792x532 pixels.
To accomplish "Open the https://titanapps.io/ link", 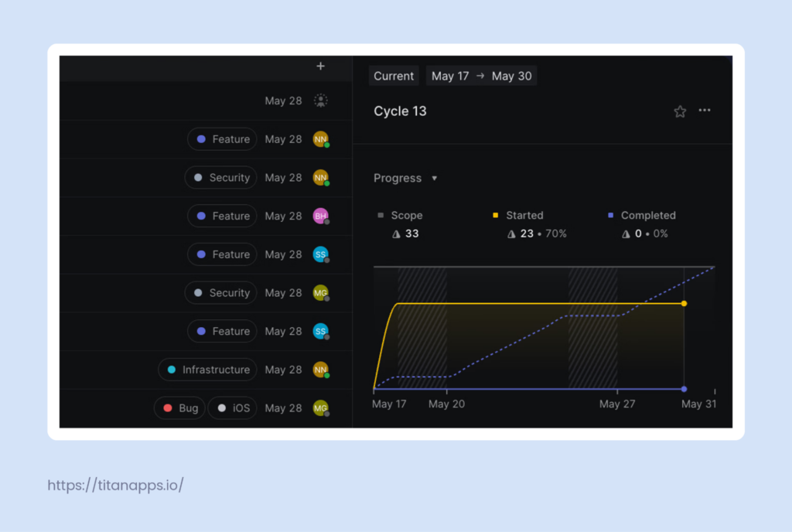I will point(116,485).
